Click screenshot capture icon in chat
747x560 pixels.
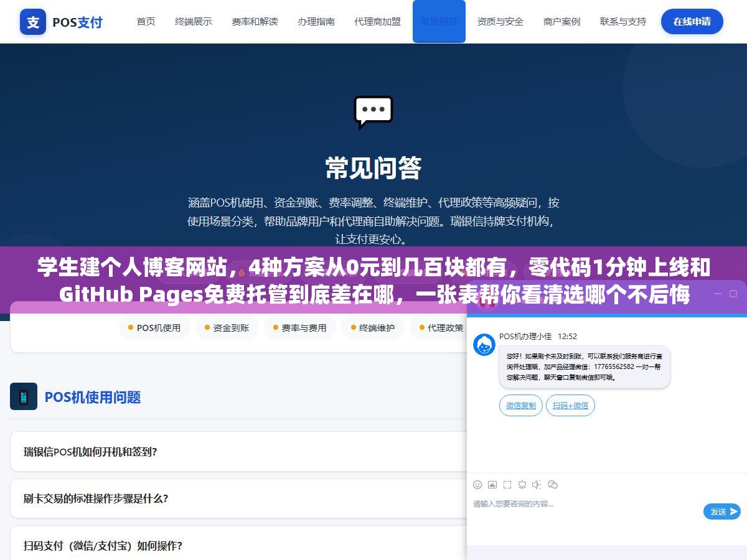coord(507,485)
